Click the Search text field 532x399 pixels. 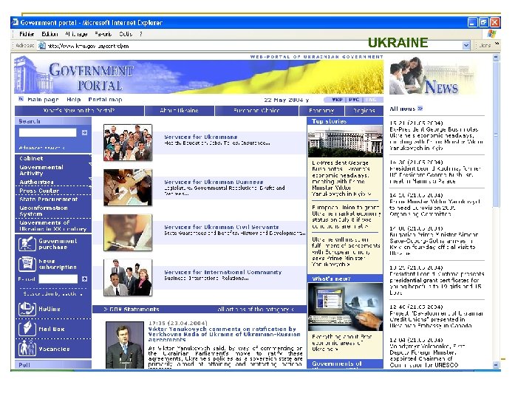(x=47, y=132)
